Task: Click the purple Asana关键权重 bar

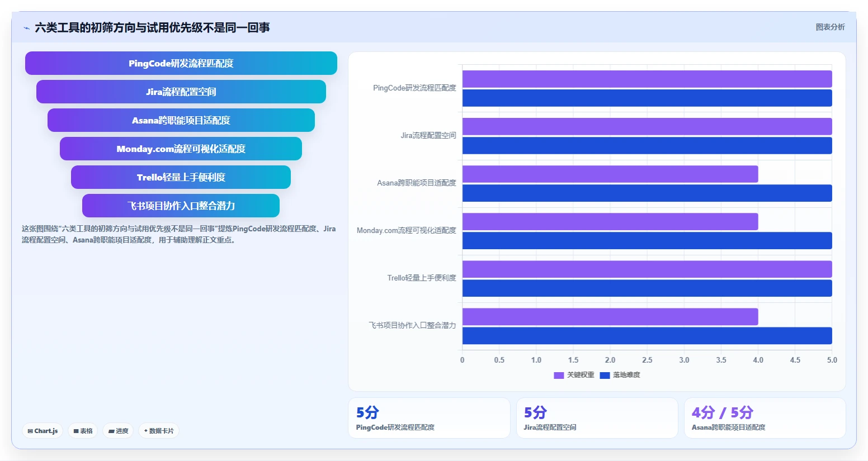Action: [x=610, y=174]
